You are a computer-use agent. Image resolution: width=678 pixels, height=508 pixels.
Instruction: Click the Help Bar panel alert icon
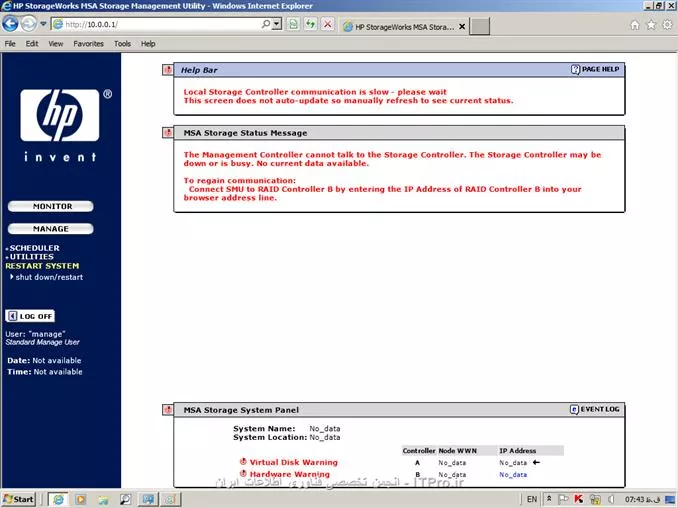pos(168,70)
